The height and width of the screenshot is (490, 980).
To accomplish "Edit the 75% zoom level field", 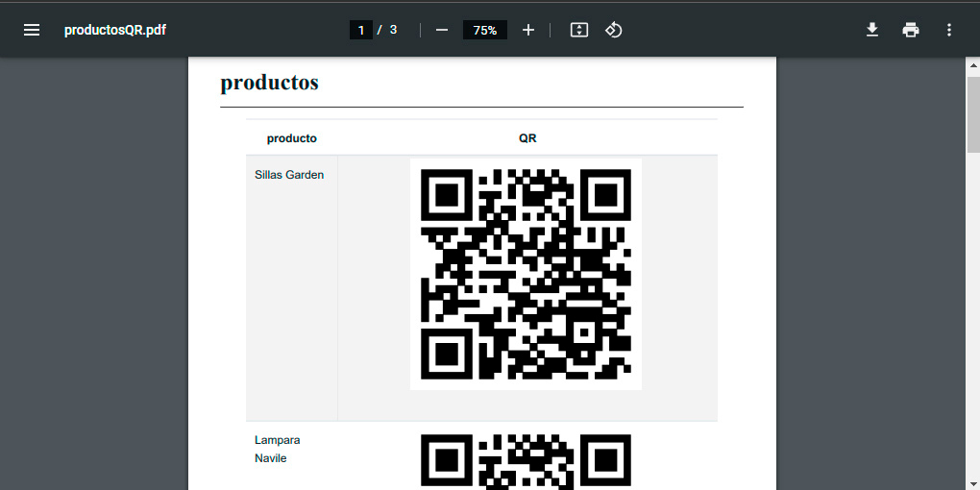I will coord(485,30).
